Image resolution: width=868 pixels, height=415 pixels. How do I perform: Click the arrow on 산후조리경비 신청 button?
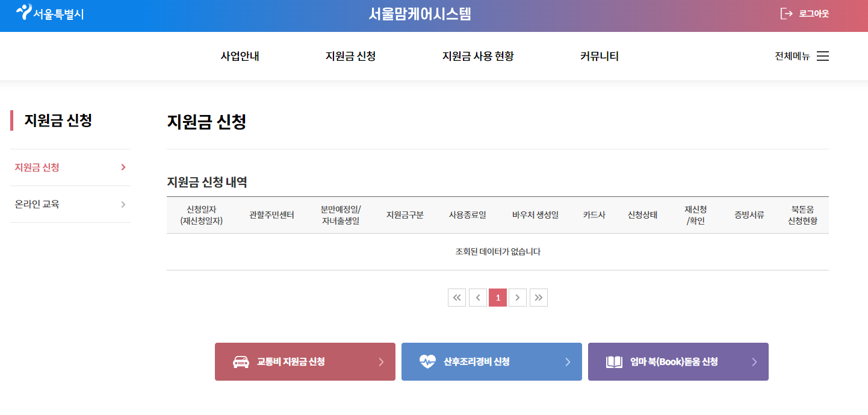pyautogui.click(x=568, y=362)
